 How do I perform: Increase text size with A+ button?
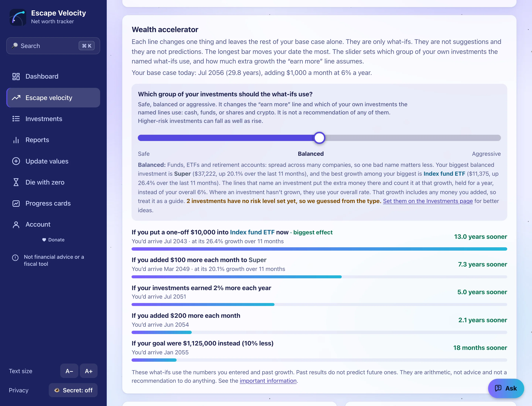coord(88,371)
